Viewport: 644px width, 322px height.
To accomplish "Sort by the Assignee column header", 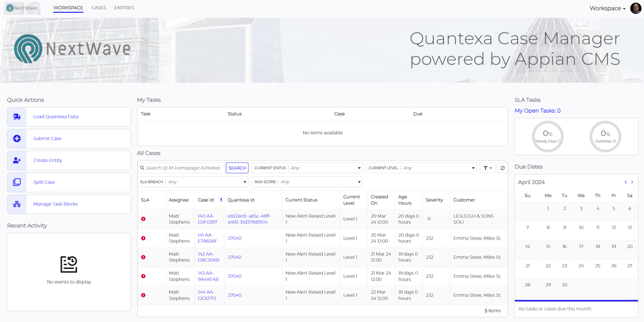I will click(x=178, y=200).
